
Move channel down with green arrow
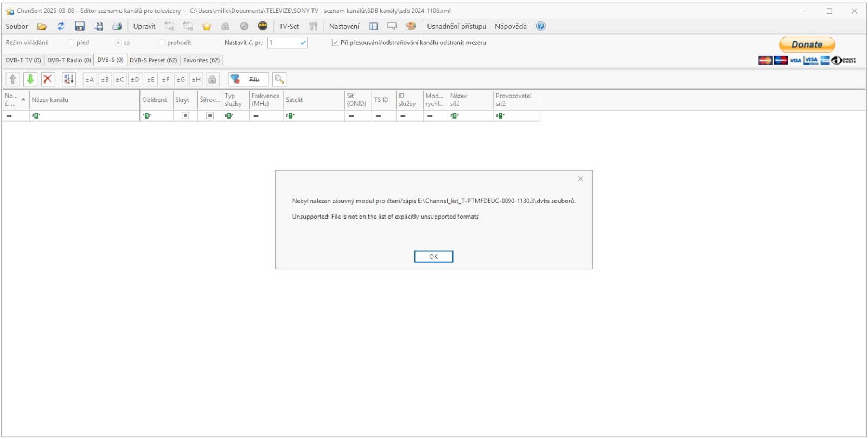30,79
